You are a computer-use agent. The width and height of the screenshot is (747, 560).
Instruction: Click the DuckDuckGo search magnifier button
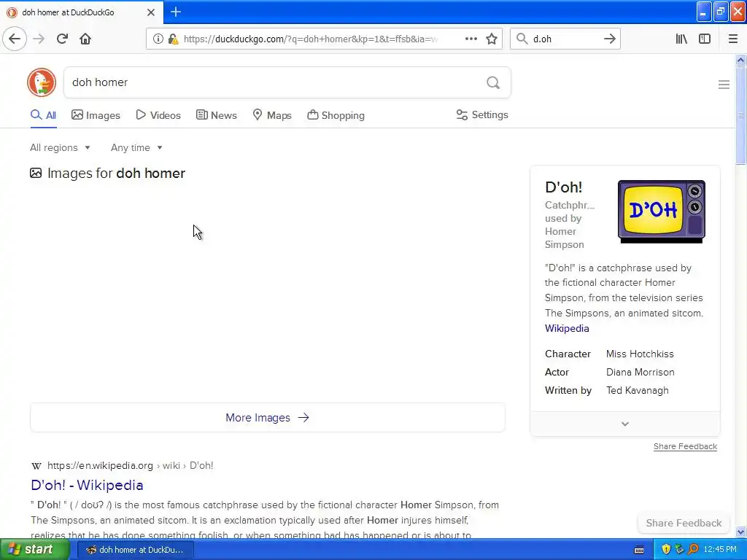click(493, 82)
